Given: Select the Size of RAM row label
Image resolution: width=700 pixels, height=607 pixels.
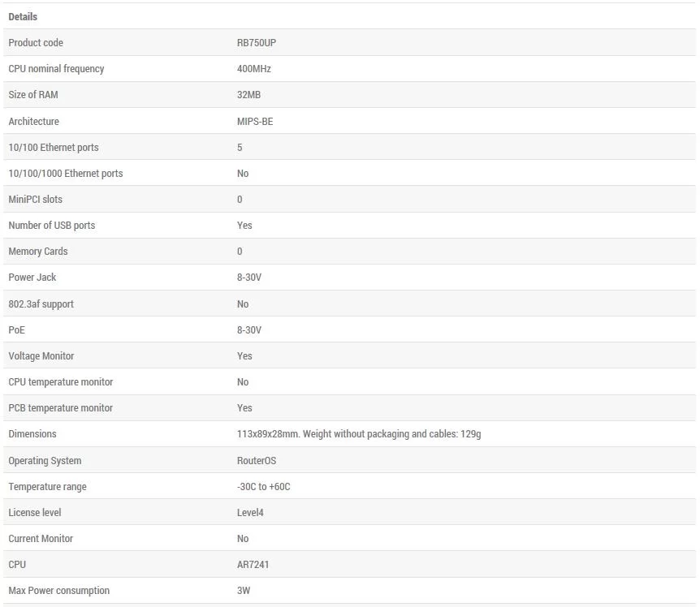Looking at the screenshot, I should (x=33, y=95).
